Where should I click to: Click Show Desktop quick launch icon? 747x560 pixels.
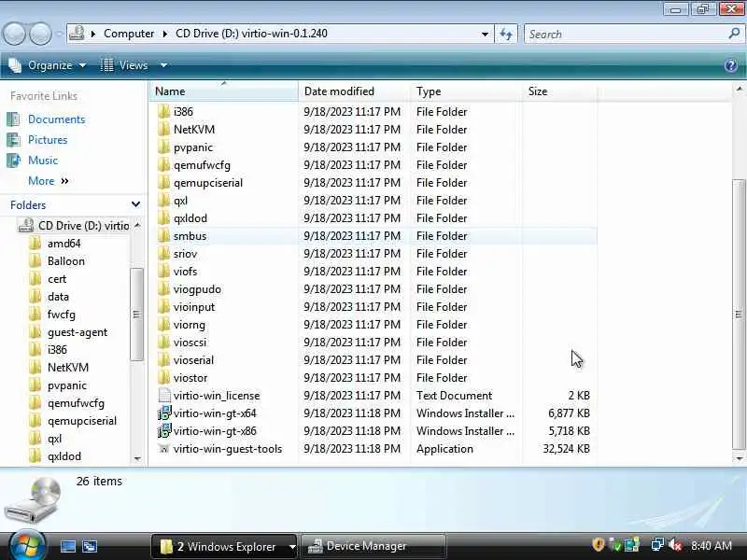[x=67, y=546]
